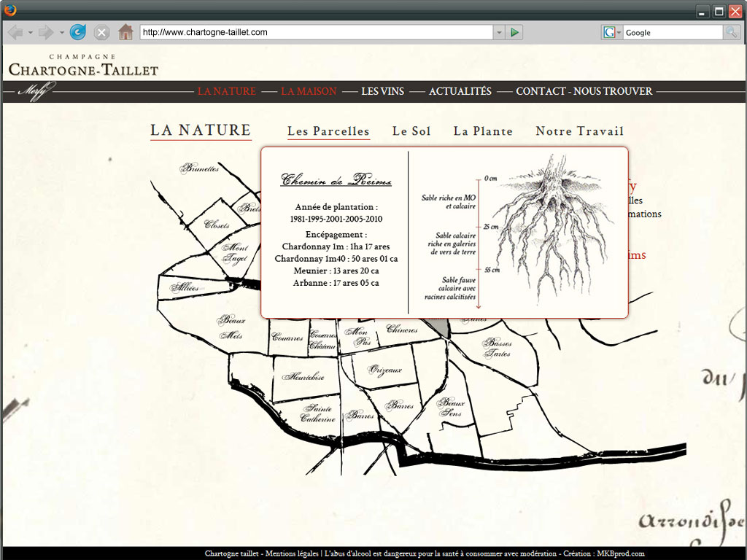Click 'Sable riche en MO et calcaire' label

449,202
